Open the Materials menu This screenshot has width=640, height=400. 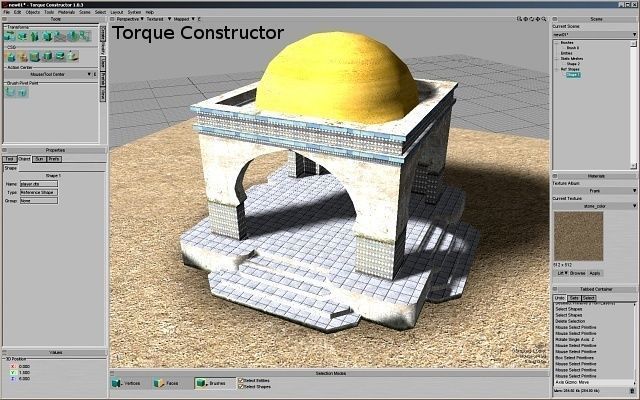coord(67,12)
